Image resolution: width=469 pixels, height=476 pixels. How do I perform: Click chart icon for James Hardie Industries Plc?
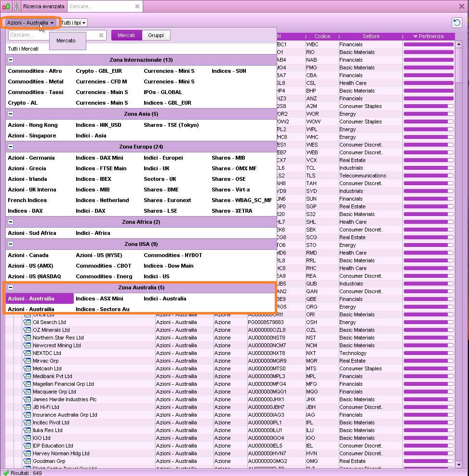point(27,399)
